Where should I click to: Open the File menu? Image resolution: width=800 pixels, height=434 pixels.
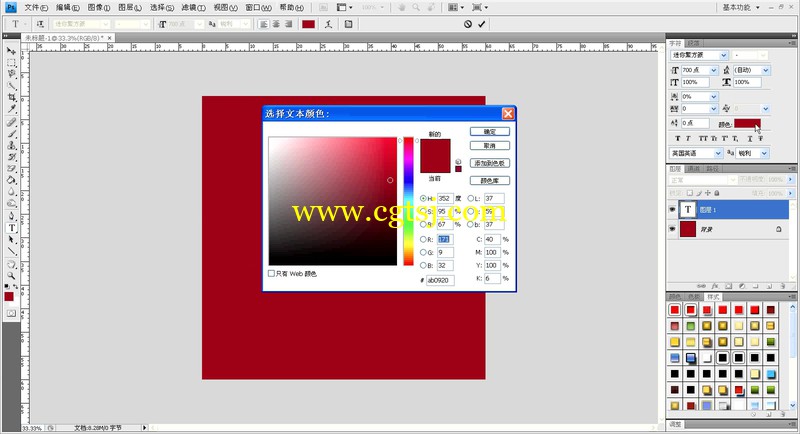(36, 8)
